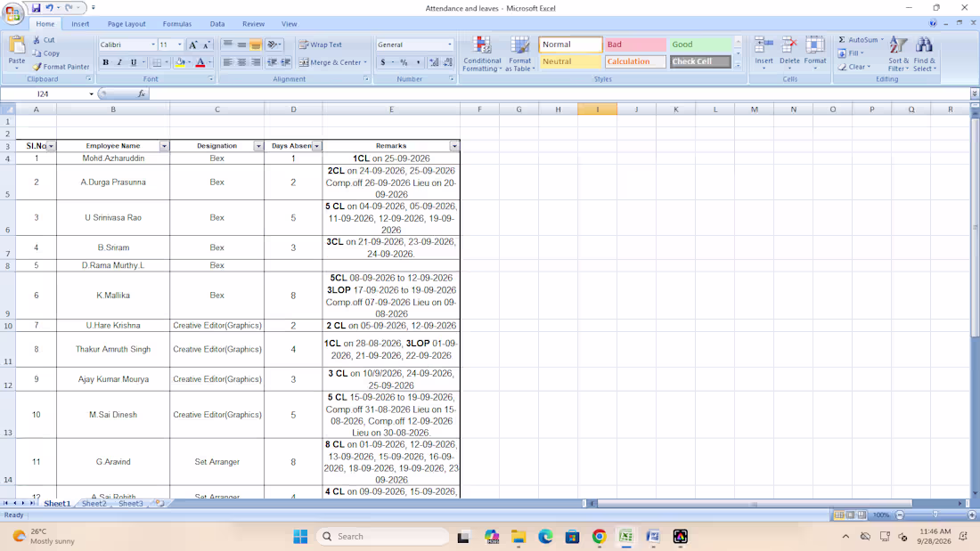Switch to Data tab
The width and height of the screenshot is (980, 551).
[216, 24]
